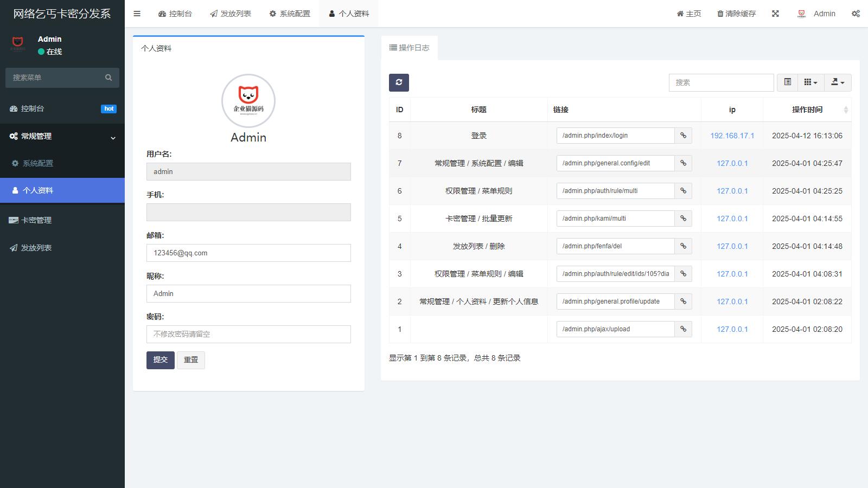Switch to the 控制台 top tab
This screenshot has width=868, height=488.
175,14
